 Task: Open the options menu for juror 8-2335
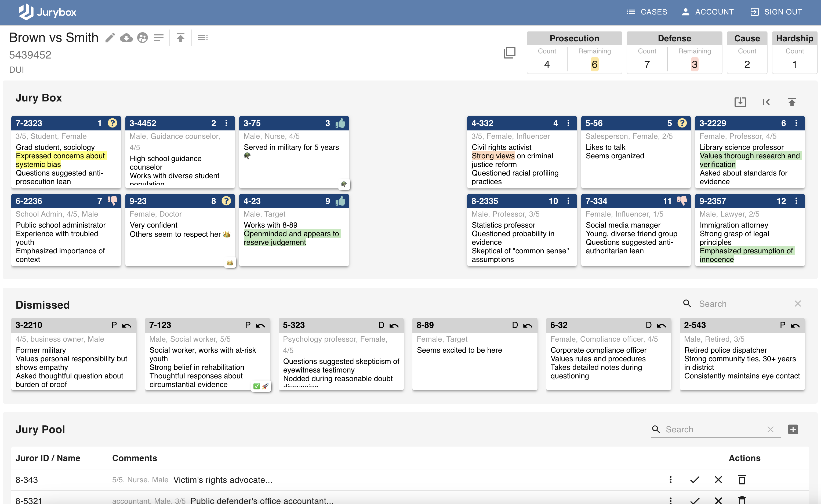coord(569,201)
